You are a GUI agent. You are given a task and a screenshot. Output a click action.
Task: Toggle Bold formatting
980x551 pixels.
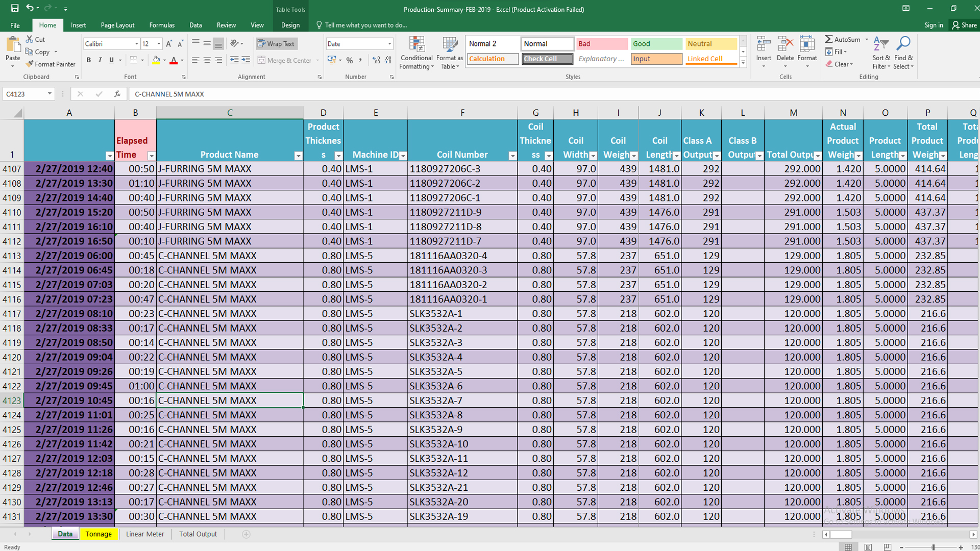89,60
